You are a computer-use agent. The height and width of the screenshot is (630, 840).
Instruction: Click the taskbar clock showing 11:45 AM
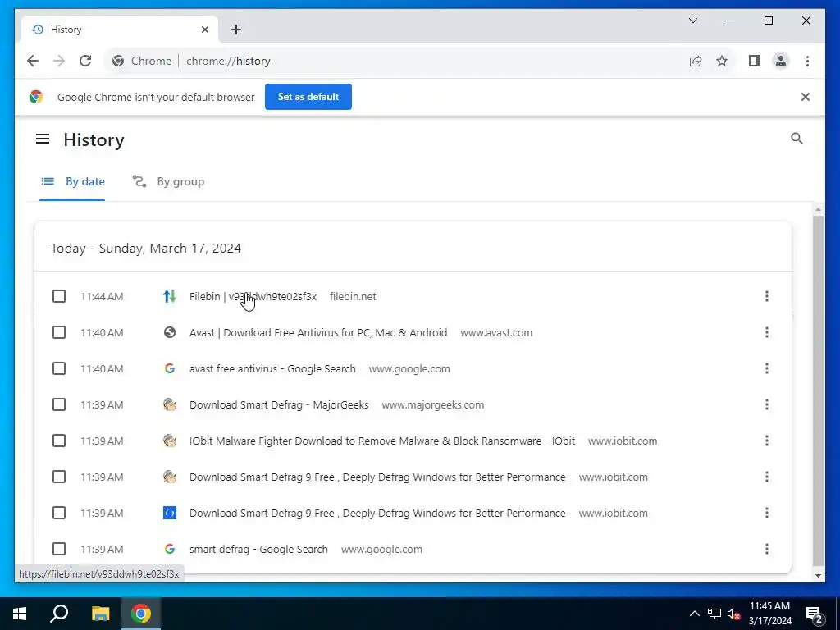769,614
